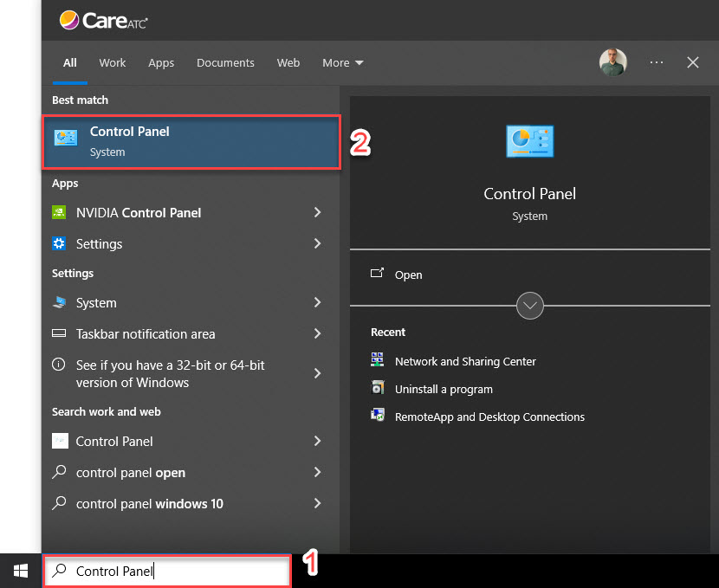Viewport: 719px width, 588px height.
Task: Switch to the Apps tab
Action: click(161, 63)
